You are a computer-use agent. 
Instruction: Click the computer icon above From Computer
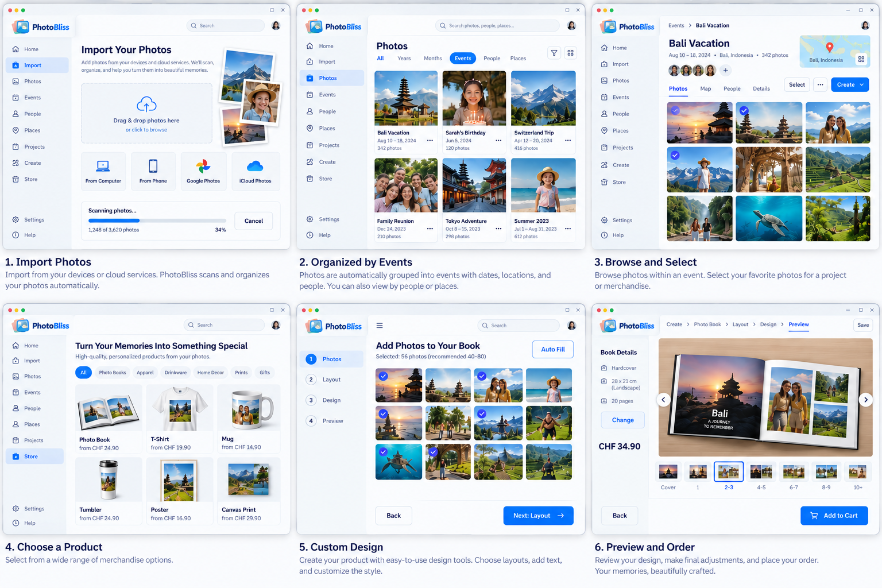coord(103,166)
